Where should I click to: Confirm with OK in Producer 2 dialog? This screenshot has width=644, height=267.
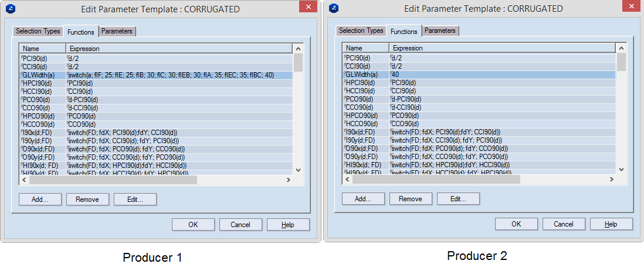[516, 224]
